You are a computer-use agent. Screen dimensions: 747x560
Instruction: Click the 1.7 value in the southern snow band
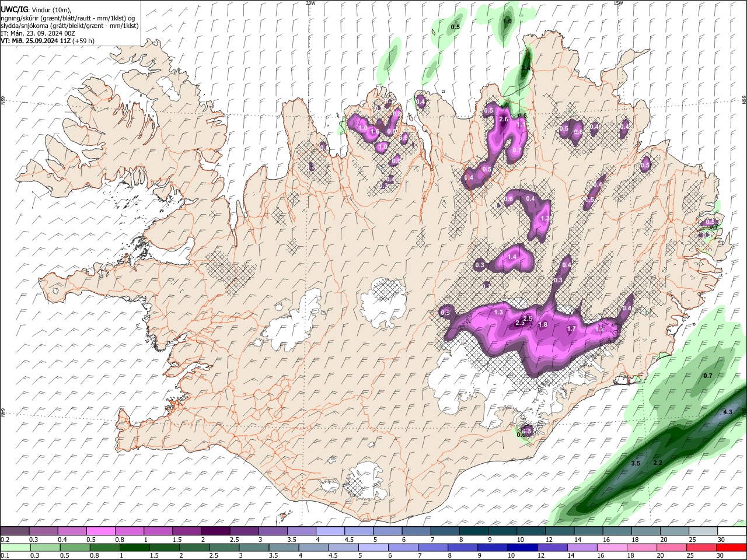click(x=572, y=329)
